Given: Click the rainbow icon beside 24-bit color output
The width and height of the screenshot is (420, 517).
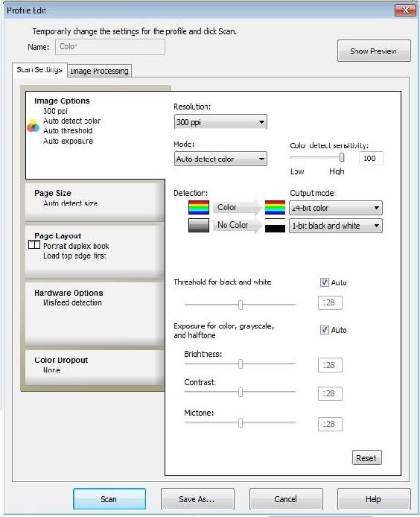Looking at the screenshot, I should point(275,207).
